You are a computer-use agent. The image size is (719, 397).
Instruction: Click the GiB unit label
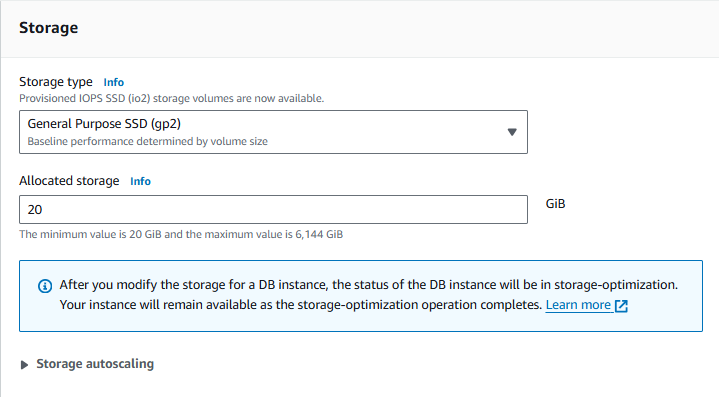[555, 204]
